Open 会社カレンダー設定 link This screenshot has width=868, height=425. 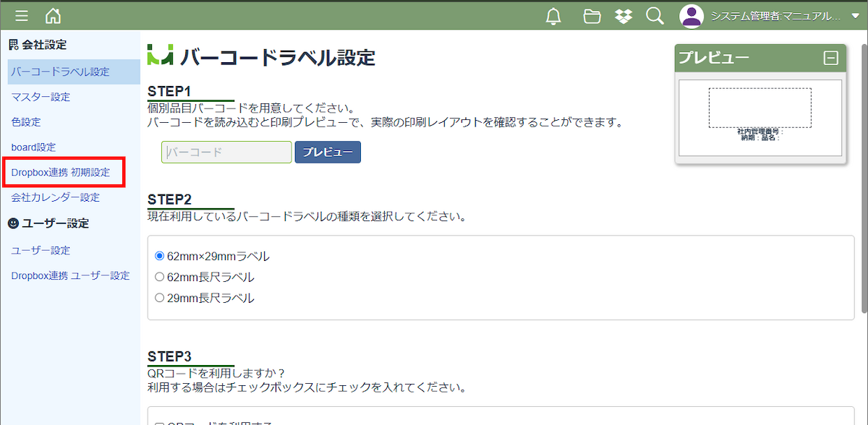56,197
